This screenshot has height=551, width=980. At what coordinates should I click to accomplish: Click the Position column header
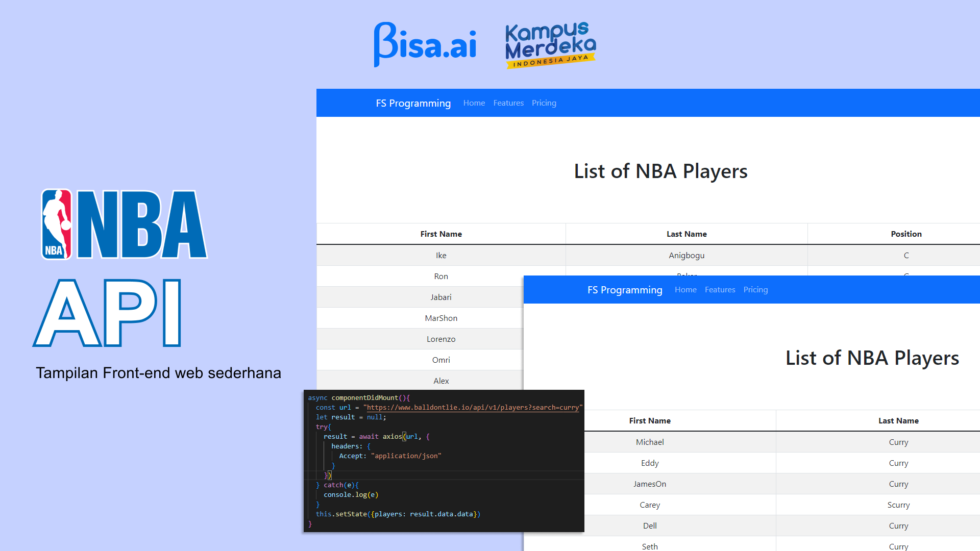906,234
